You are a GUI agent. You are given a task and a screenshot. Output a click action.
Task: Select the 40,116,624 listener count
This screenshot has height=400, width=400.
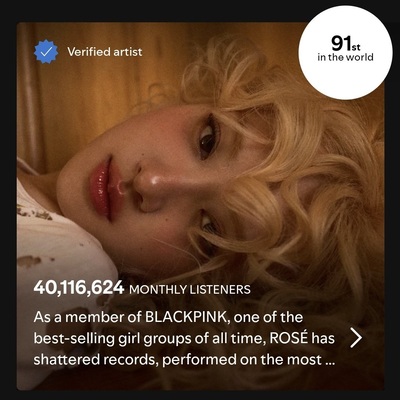pyautogui.click(x=79, y=288)
